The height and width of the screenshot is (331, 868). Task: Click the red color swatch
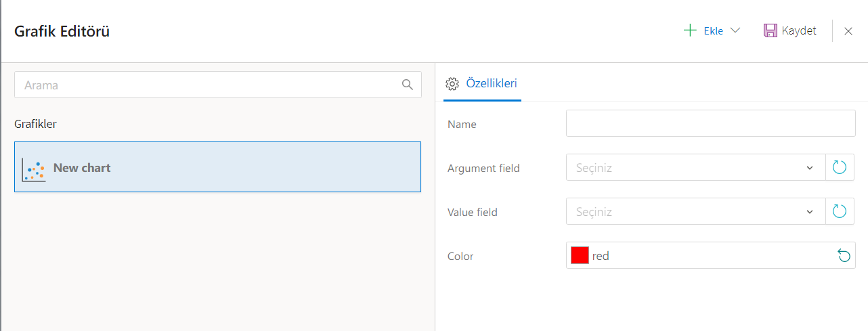pos(580,255)
